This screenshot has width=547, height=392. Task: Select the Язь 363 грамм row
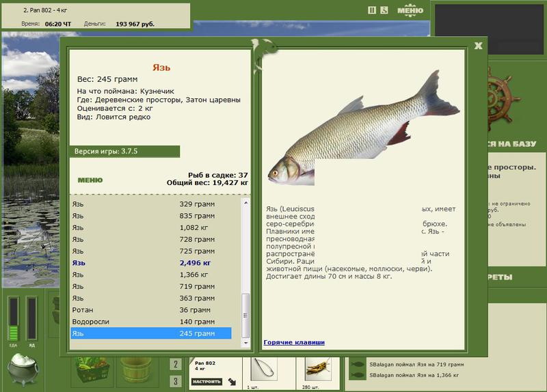pos(151,298)
